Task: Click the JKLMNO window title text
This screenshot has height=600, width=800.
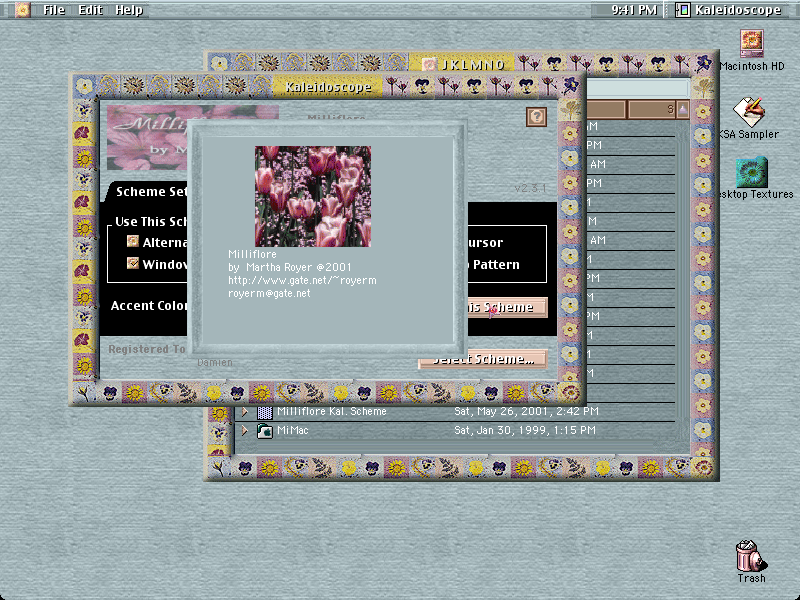Action: coord(472,65)
